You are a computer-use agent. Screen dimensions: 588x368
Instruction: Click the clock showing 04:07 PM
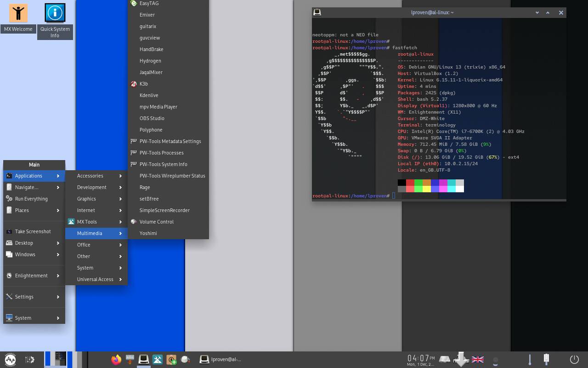point(421,359)
